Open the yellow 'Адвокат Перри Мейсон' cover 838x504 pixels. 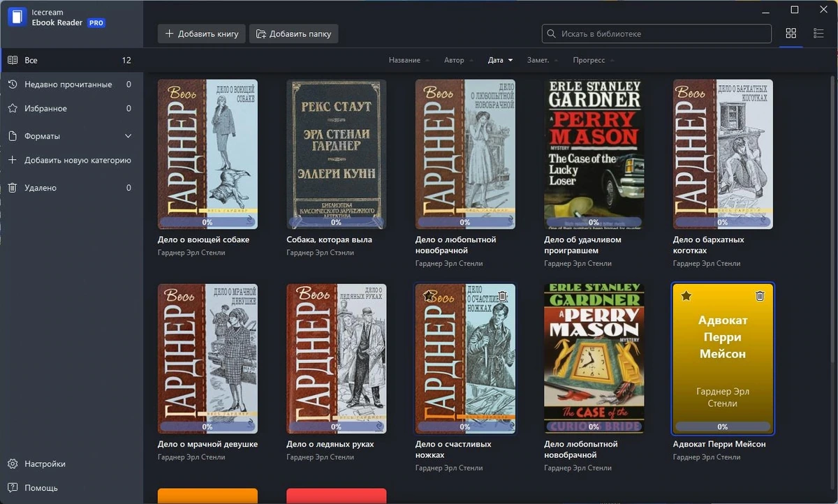(723, 358)
